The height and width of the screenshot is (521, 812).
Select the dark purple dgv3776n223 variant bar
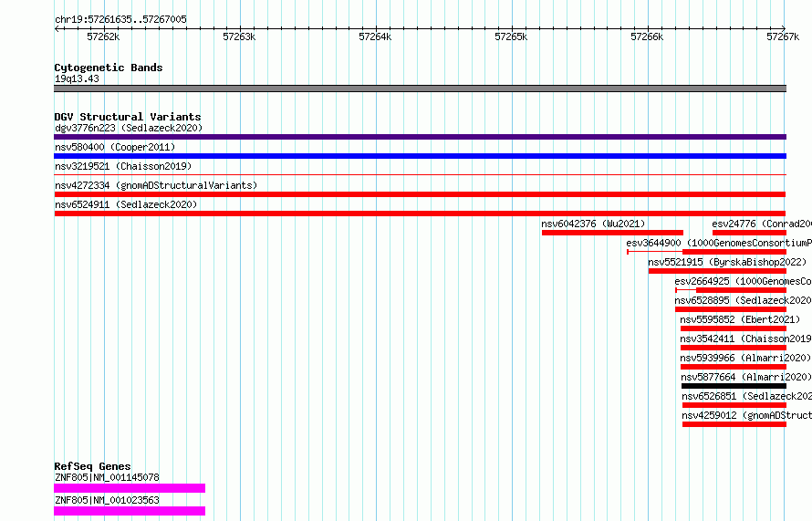(x=420, y=137)
